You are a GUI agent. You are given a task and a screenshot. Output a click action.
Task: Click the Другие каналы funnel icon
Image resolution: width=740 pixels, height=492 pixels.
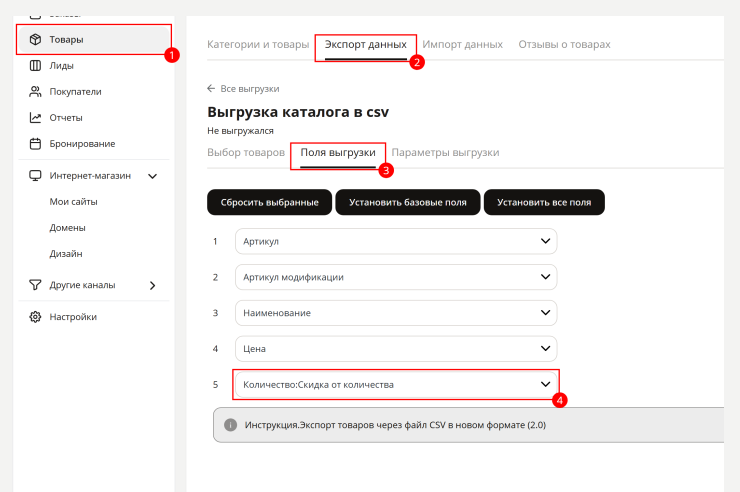(35, 285)
